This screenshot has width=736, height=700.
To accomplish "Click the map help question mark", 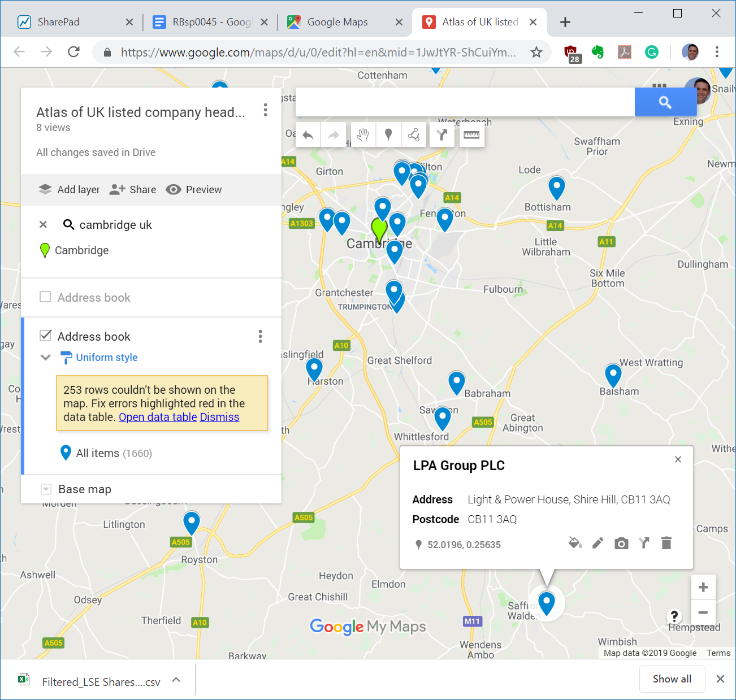I will [674, 616].
